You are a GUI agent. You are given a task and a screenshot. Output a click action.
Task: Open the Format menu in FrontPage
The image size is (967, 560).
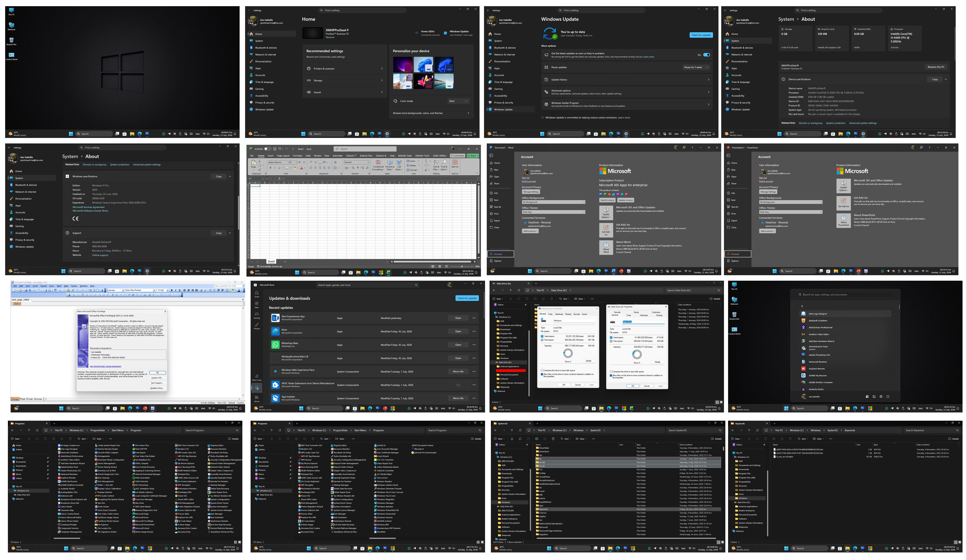(x=43, y=286)
